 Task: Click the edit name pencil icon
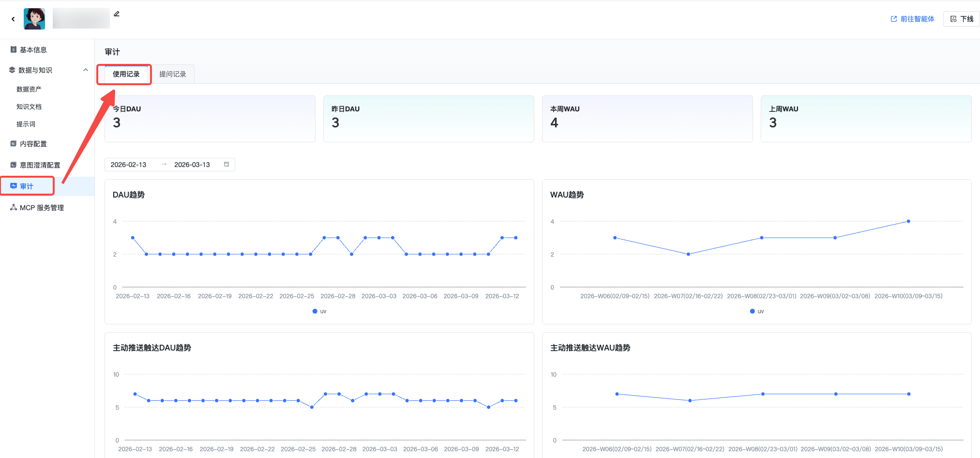pyautogui.click(x=117, y=14)
